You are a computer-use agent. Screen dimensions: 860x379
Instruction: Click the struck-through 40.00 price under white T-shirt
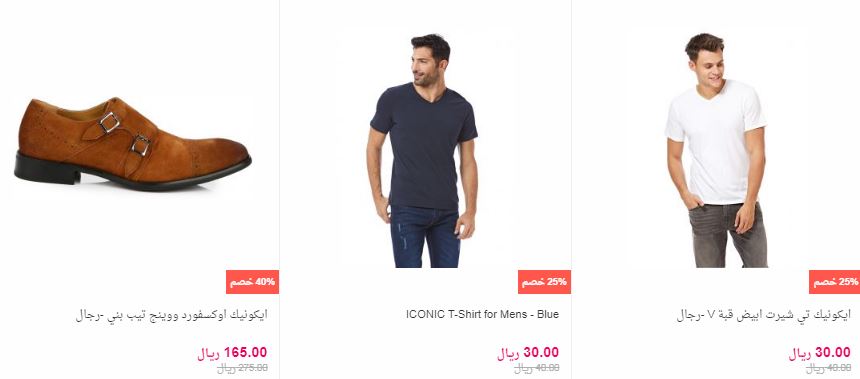(x=828, y=368)
